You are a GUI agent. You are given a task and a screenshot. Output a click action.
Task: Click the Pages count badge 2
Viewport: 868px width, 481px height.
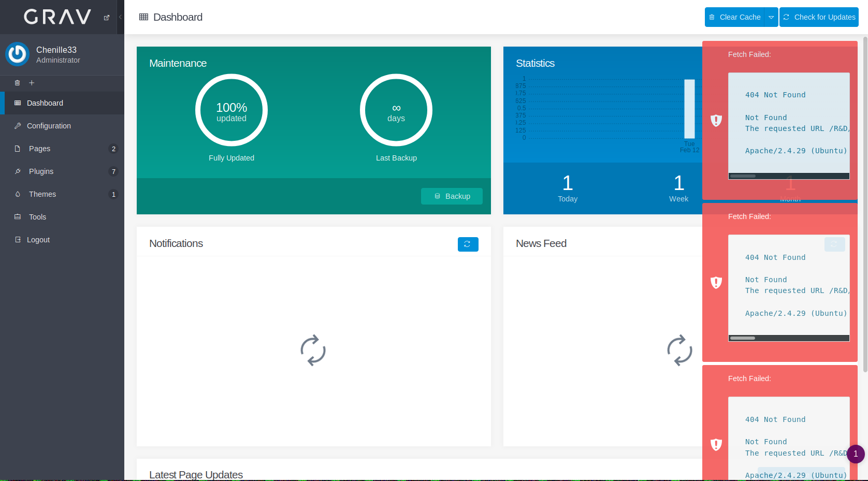[x=113, y=149]
